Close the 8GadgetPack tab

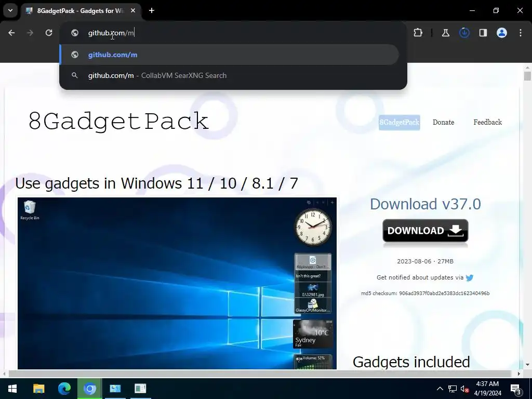click(x=133, y=10)
